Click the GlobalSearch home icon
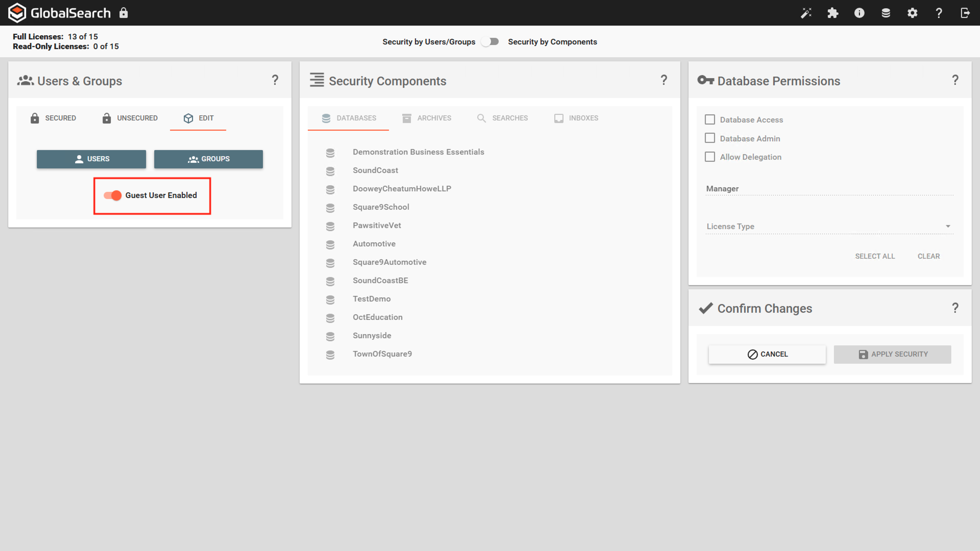This screenshot has height=551, width=980. point(17,13)
